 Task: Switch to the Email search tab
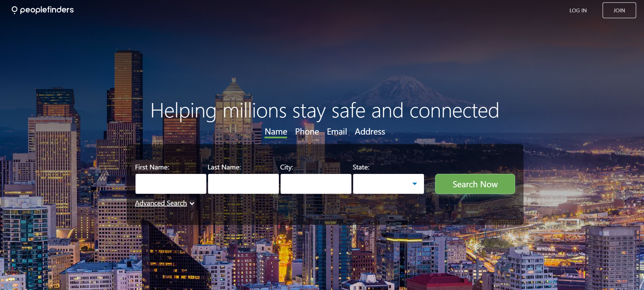(x=337, y=132)
